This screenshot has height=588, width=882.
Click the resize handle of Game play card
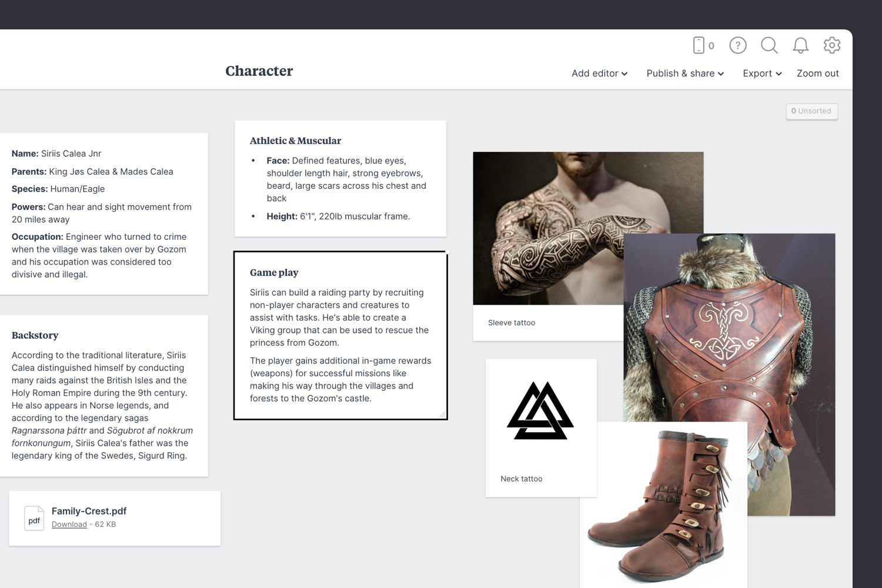click(x=443, y=415)
